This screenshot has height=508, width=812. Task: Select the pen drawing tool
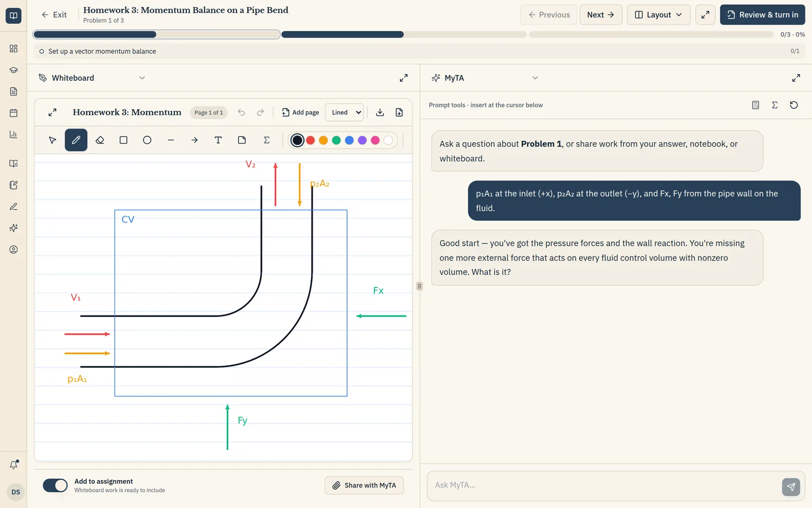[76, 140]
